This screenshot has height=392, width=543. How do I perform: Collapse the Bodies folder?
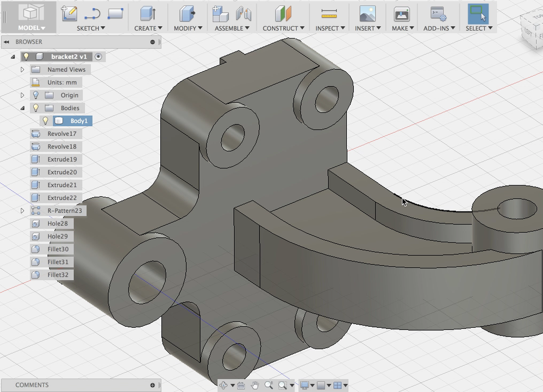[x=22, y=108]
